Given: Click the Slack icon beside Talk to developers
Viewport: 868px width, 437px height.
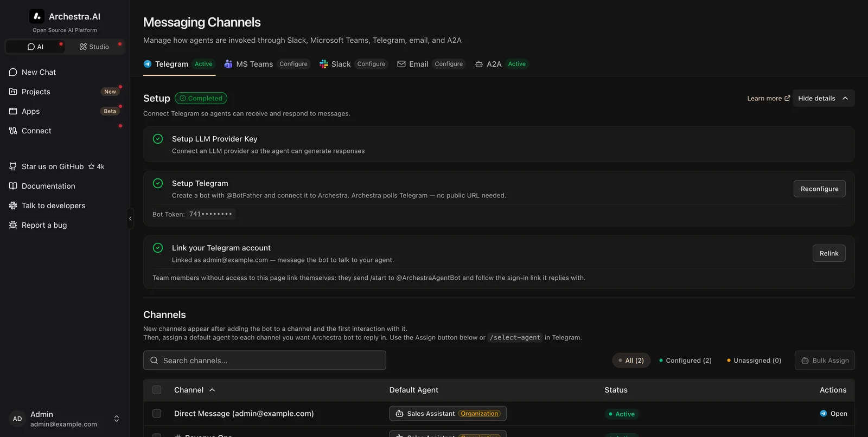Looking at the screenshot, I should point(13,205).
